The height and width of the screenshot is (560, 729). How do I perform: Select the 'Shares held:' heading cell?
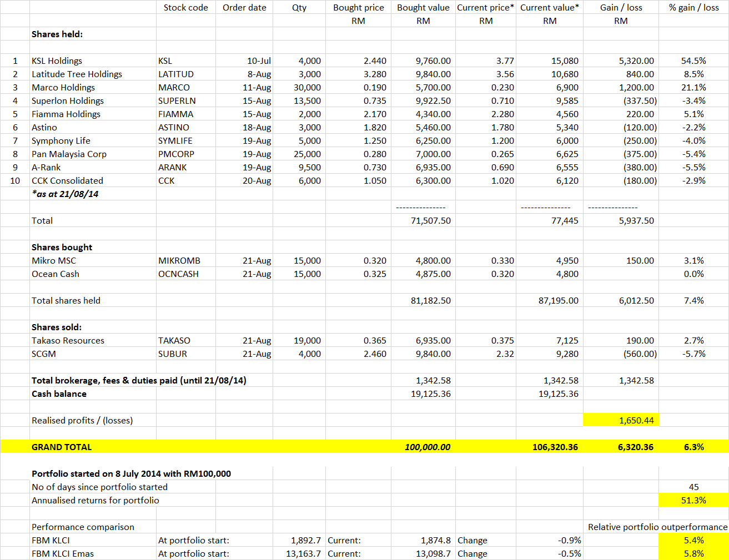93,34
